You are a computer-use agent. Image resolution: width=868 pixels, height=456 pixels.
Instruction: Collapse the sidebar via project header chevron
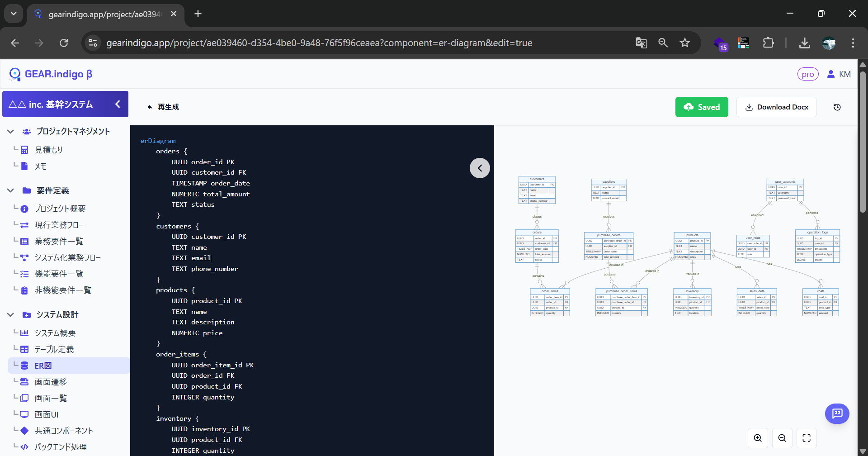[x=118, y=104]
